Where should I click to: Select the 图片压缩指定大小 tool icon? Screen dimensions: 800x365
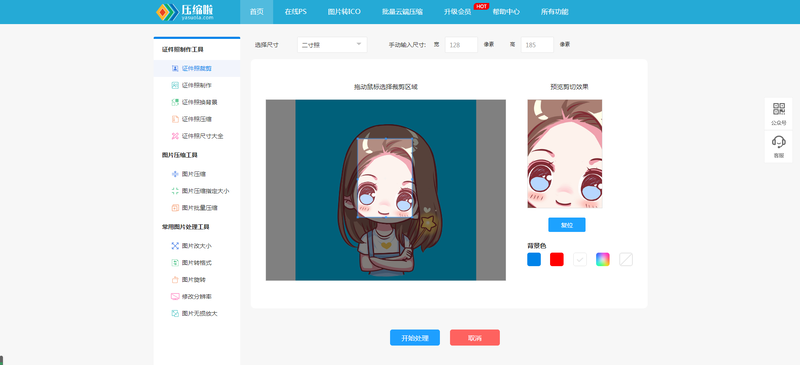(175, 191)
